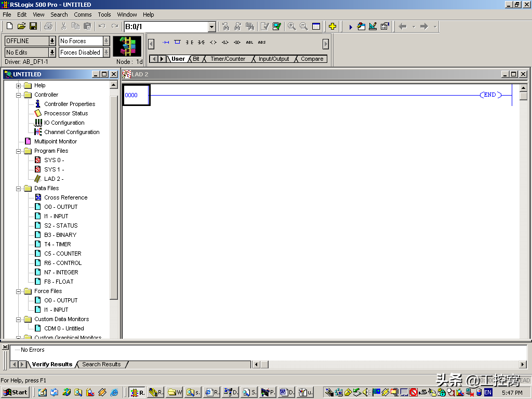Screen dimensions: 532x399
Task: Paste from the clipboard
Action: tap(87, 26)
